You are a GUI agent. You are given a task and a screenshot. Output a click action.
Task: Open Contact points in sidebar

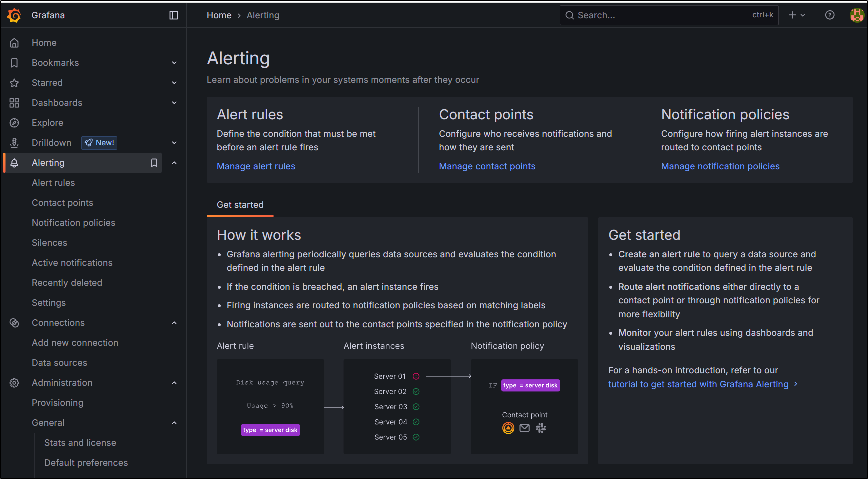tap(62, 203)
